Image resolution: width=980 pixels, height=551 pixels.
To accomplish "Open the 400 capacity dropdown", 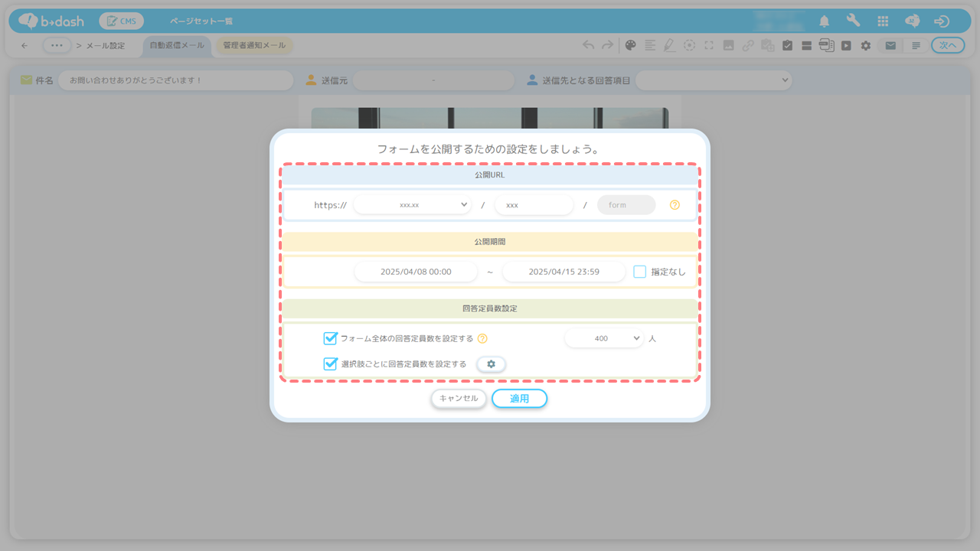I will pyautogui.click(x=604, y=338).
